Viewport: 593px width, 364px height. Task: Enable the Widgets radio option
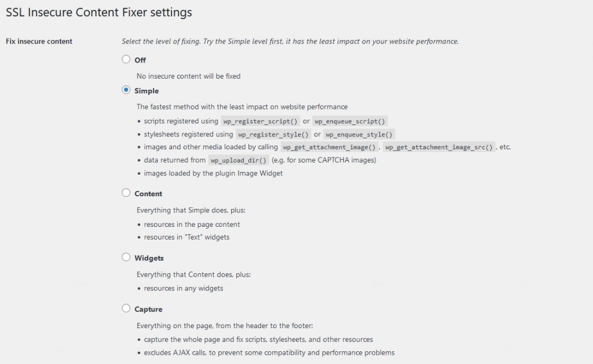(126, 257)
